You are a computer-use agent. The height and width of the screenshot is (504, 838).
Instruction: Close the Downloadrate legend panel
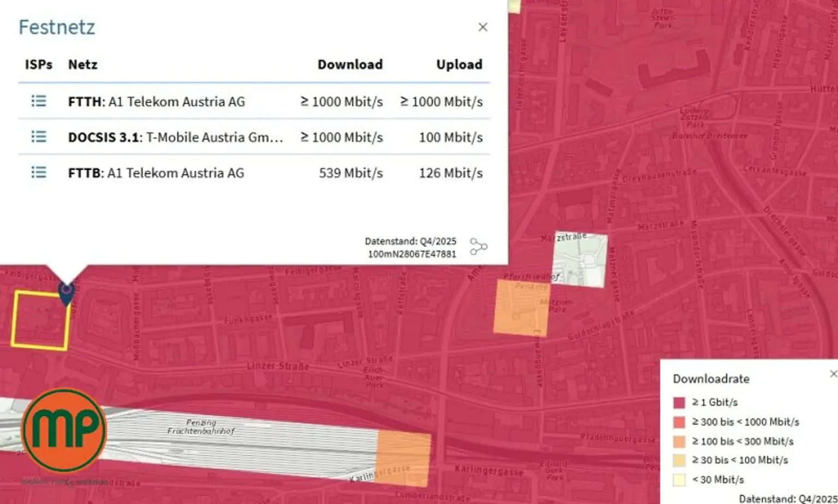[x=833, y=374]
